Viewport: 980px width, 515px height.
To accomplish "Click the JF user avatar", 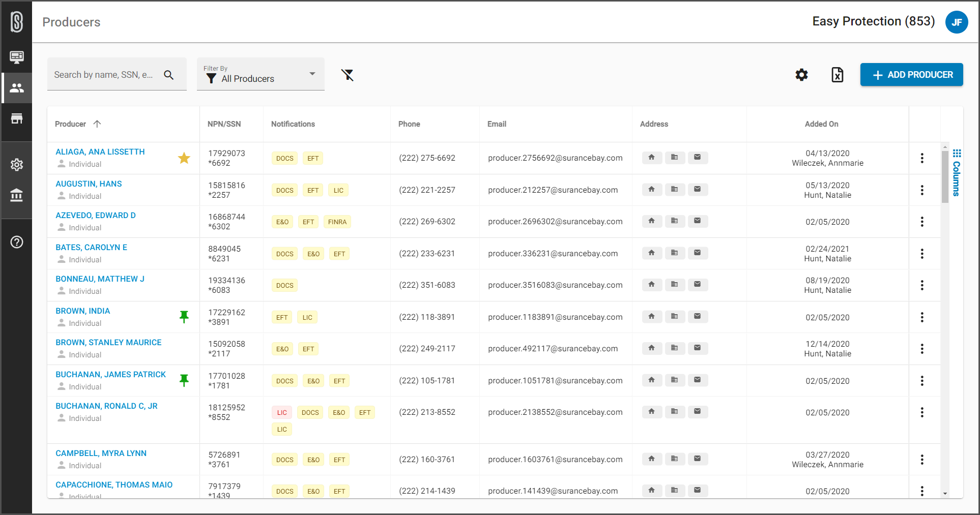I will (957, 22).
